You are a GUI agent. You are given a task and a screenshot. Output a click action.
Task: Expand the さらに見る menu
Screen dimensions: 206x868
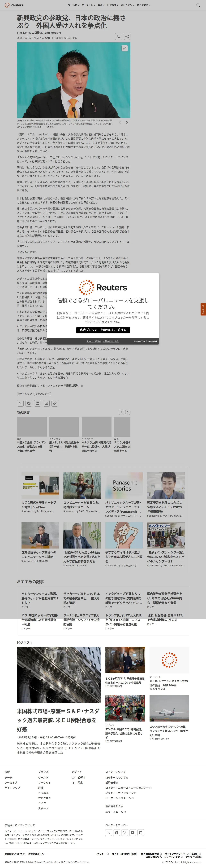point(144,5)
